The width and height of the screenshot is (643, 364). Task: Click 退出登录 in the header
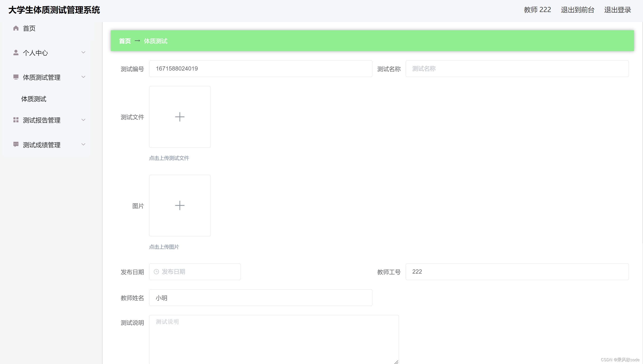[618, 10]
